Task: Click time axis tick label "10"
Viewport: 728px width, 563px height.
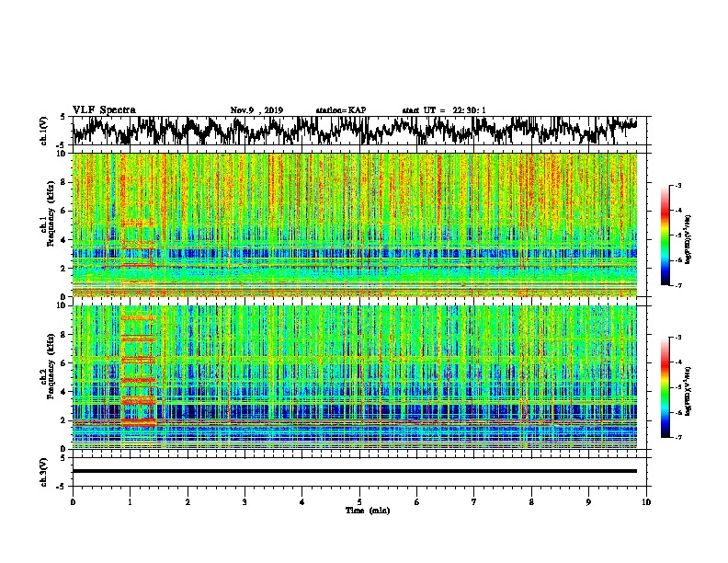Action: [646, 502]
